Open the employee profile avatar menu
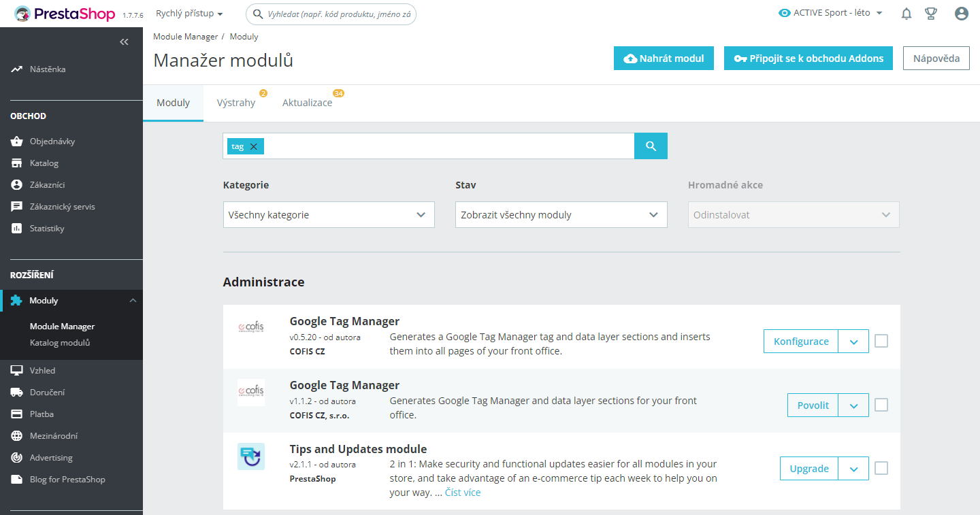This screenshot has width=980, height=515. (x=961, y=14)
